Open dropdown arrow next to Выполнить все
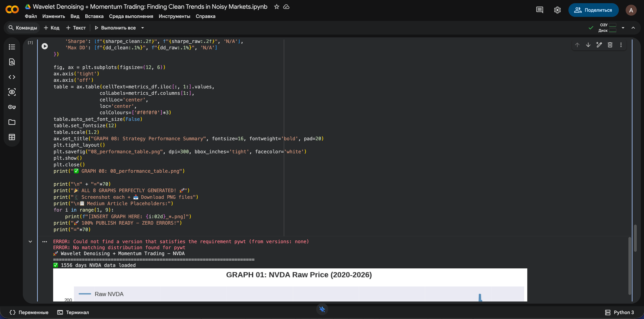 pyautogui.click(x=143, y=28)
